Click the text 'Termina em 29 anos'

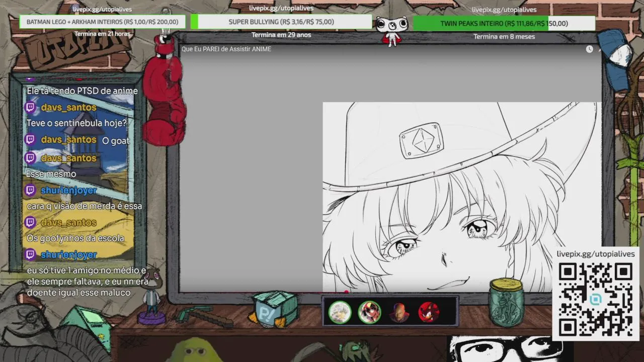point(281,35)
